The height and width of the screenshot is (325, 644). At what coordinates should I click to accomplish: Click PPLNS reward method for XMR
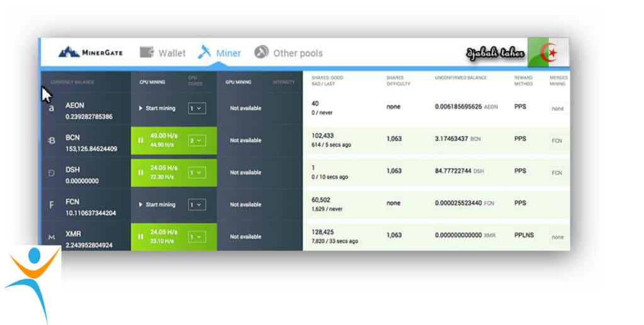[524, 235]
